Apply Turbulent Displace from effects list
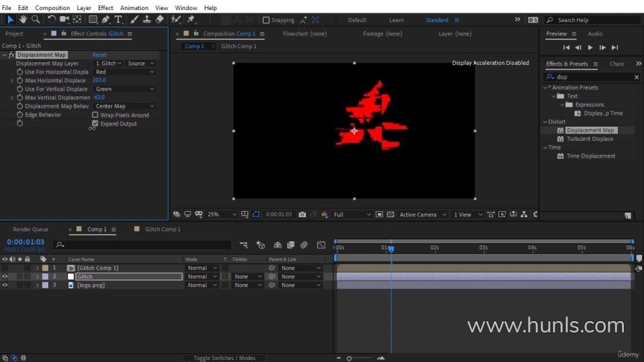 (x=590, y=139)
